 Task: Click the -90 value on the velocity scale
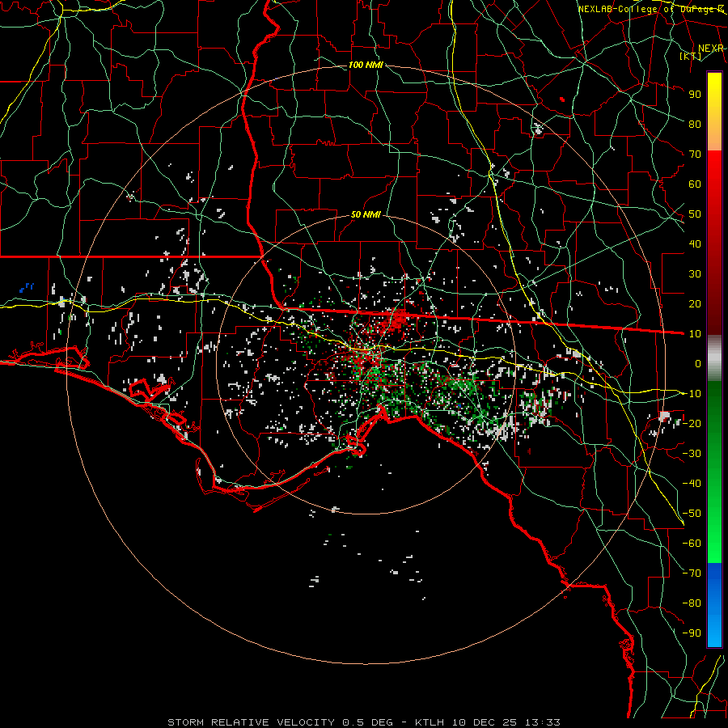[692, 633]
